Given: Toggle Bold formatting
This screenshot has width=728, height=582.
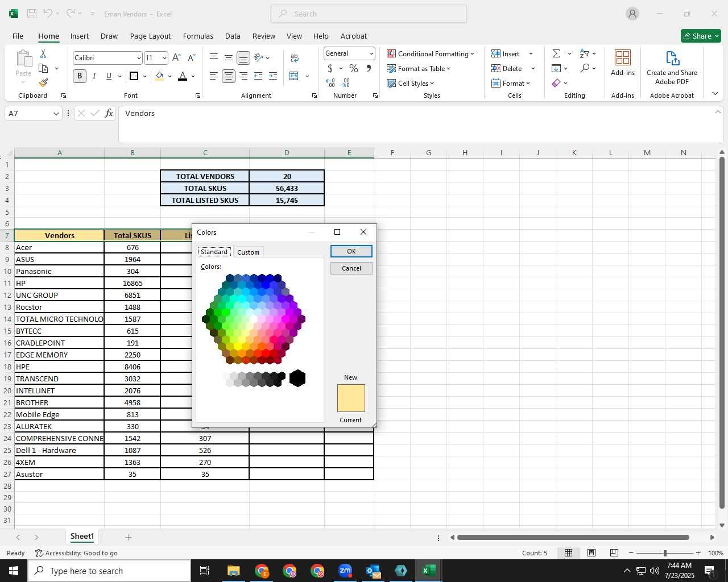Looking at the screenshot, I should point(80,76).
